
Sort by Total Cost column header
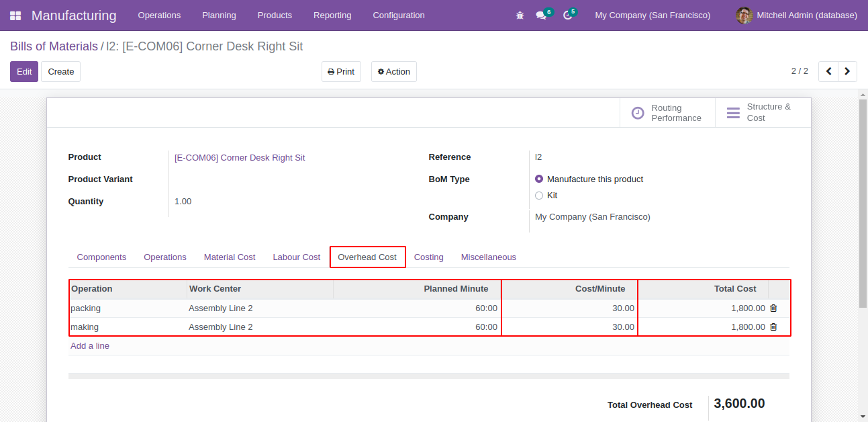(703, 289)
